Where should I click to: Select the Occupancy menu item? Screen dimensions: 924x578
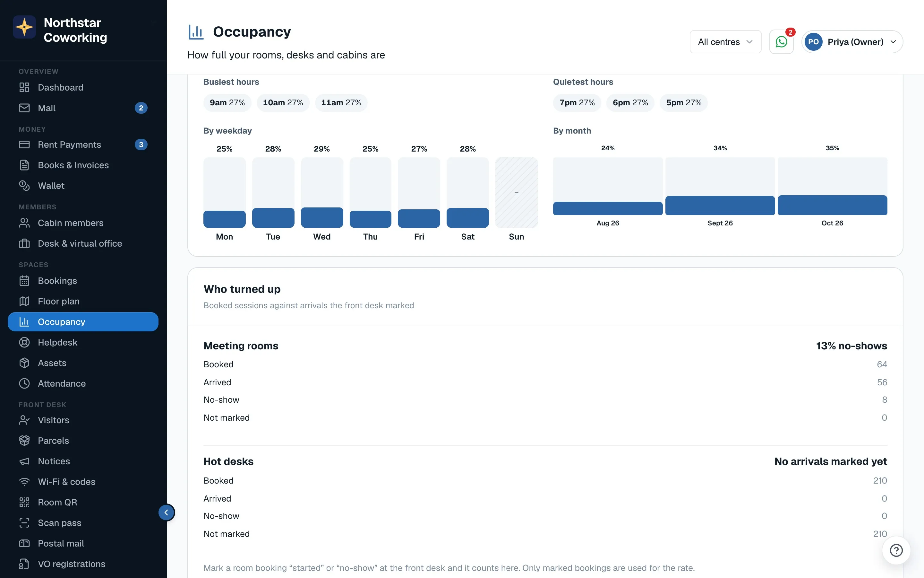pos(83,322)
